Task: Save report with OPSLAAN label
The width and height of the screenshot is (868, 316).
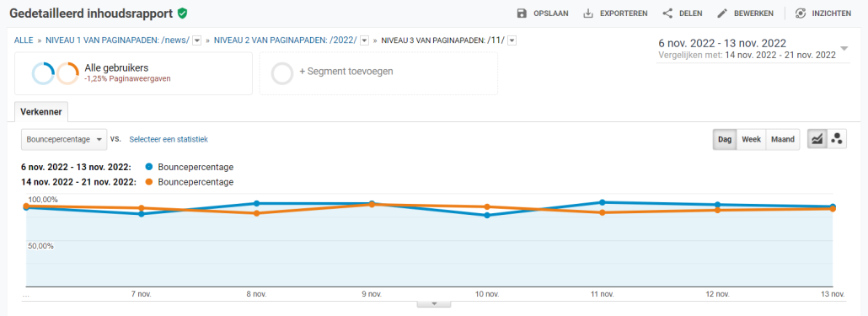Action: 551,13
